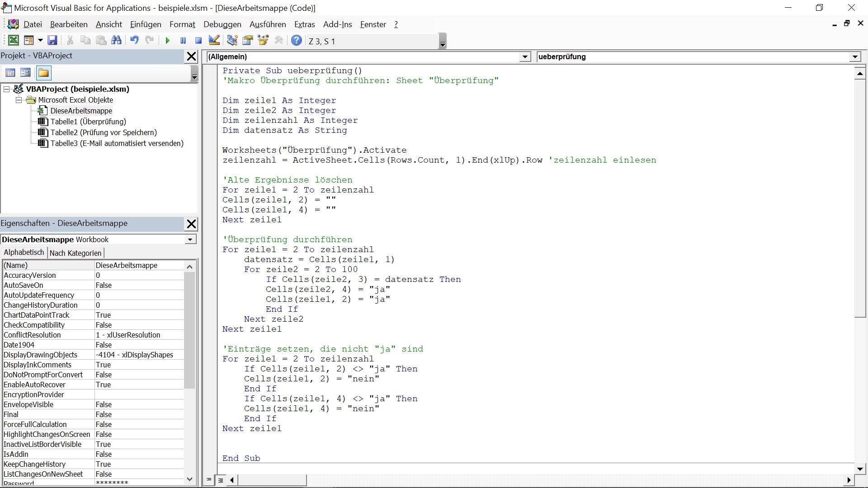
Task: Restore the inner code window
Action: coord(847,23)
